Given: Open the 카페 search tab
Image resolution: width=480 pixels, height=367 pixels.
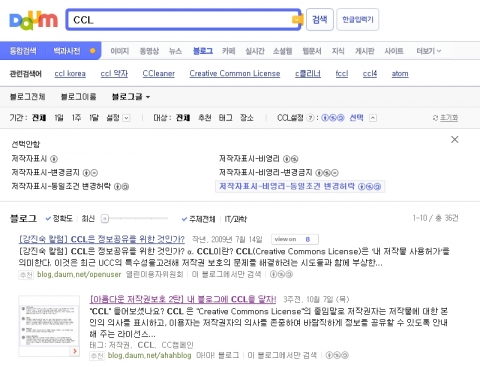Looking at the screenshot, I should point(229,51).
